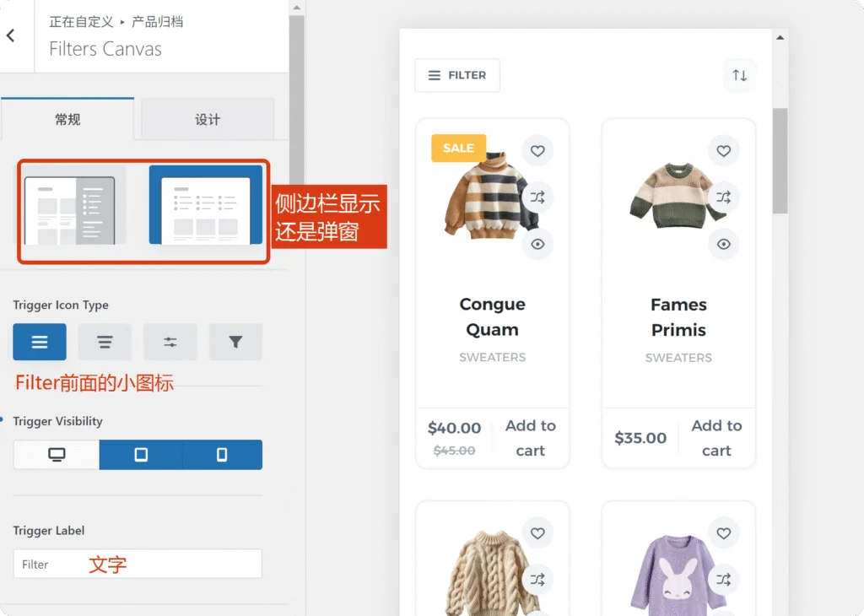
Task: Choose the funnel trigger icon type
Action: pyautogui.click(x=235, y=342)
